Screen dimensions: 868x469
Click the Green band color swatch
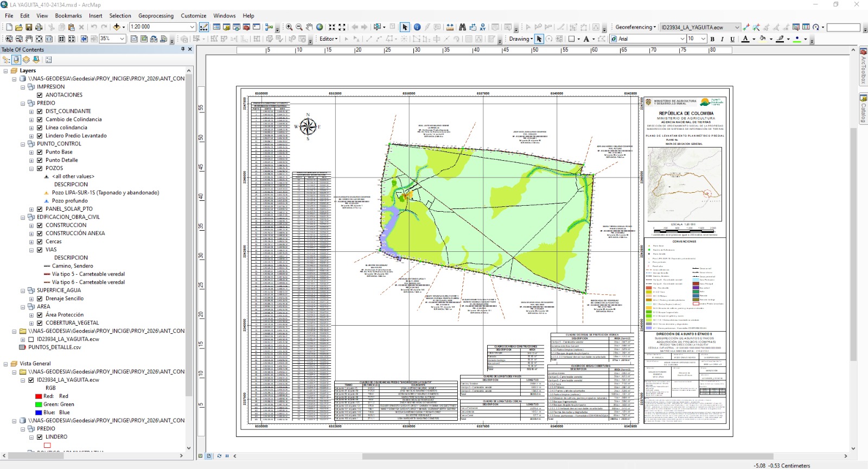[39, 404]
